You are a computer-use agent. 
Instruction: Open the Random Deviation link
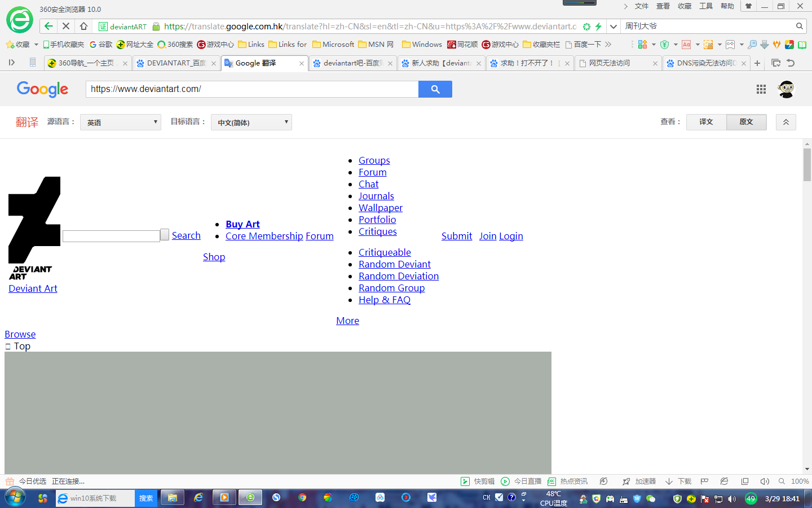click(x=399, y=276)
